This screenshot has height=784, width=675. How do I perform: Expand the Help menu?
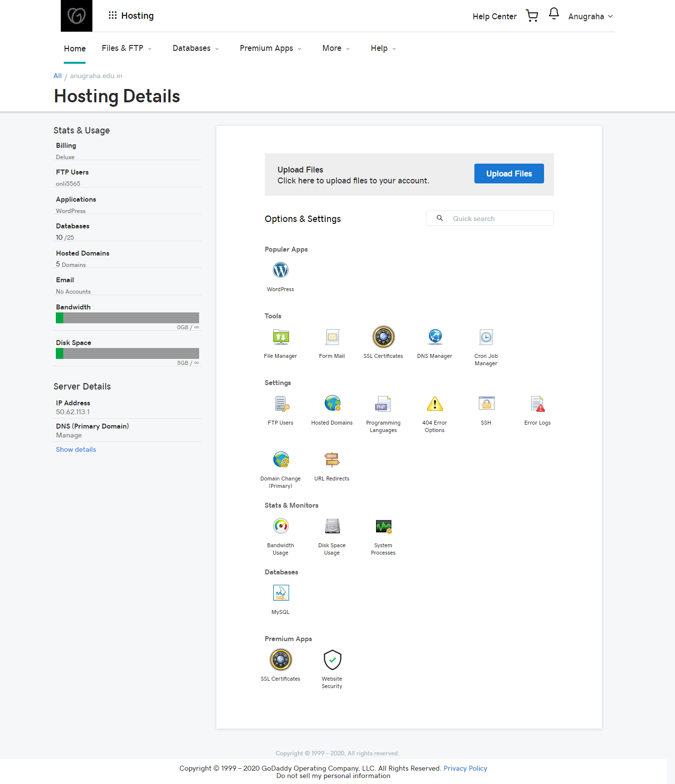383,48
